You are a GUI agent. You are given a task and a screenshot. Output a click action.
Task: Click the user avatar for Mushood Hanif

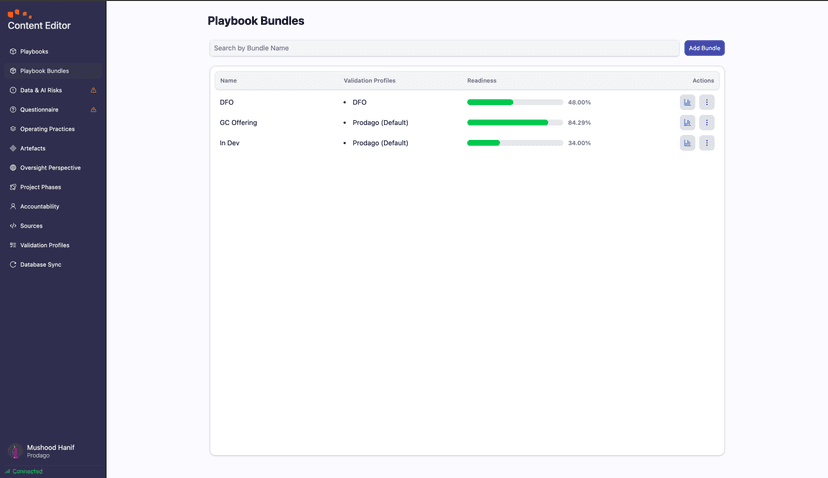coord(15,451)
